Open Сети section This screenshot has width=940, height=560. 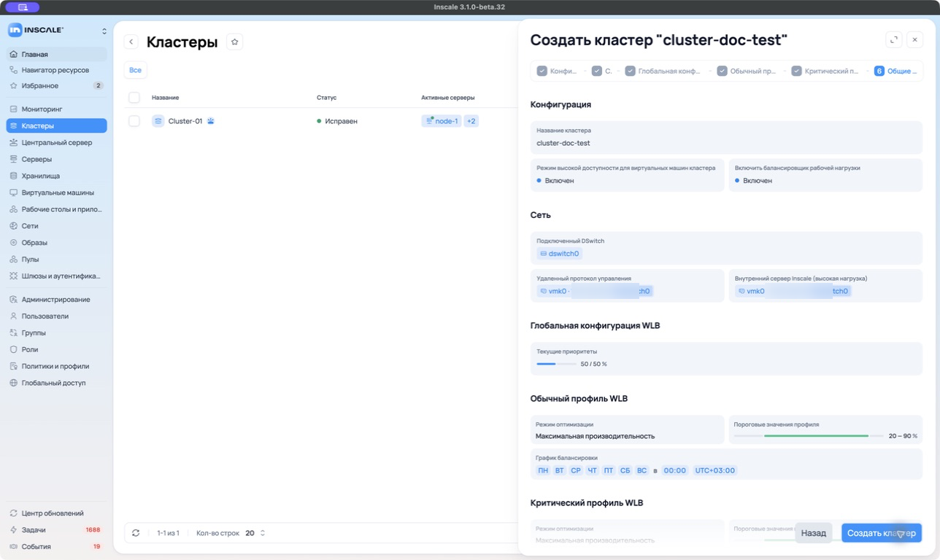coord(56,226)
